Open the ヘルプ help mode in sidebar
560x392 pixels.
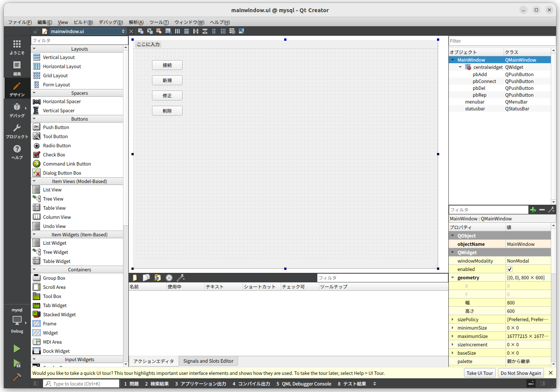click(17, 152)
